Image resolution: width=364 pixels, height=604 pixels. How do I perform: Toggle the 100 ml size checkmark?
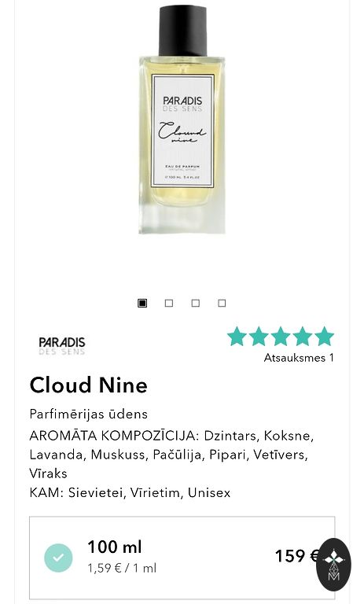pyautogui.click(x=58, y=558)
